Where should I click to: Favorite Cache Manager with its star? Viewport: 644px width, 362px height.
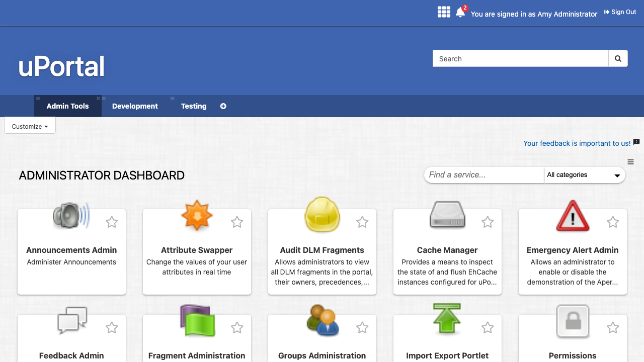(488, 222)
